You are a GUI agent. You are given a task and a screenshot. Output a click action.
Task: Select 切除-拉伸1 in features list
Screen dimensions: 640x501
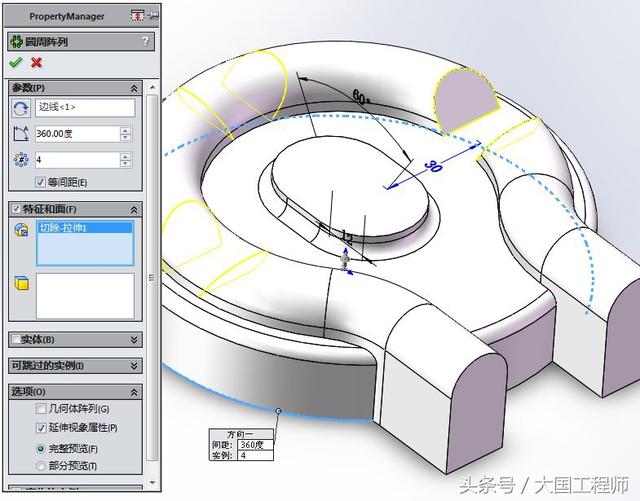point(85,228)
